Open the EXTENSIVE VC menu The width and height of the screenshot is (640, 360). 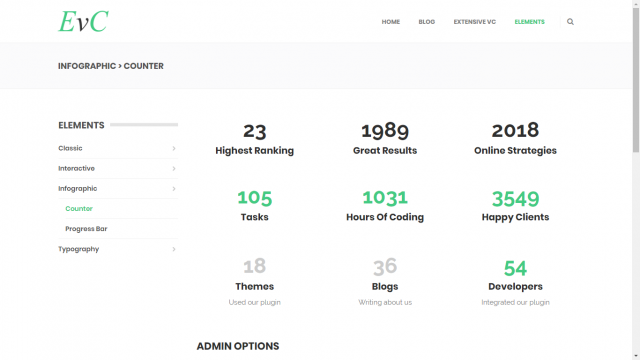(474, 22)
